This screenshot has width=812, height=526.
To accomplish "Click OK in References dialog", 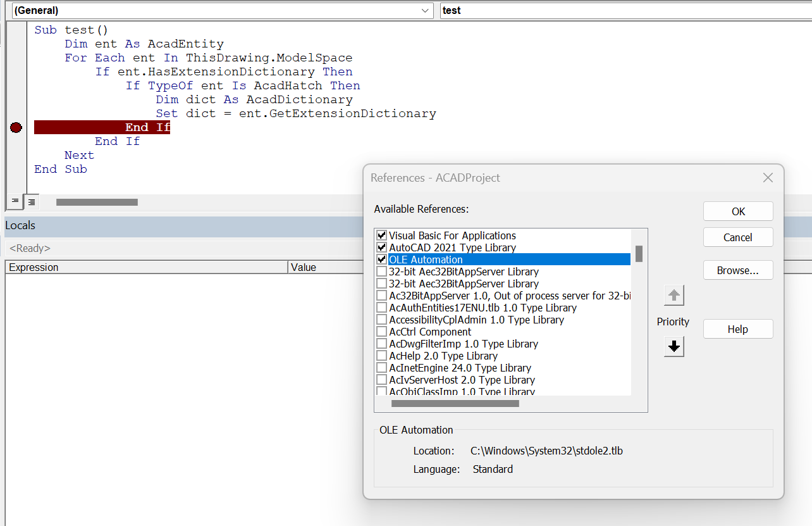I will click(738, 211).
